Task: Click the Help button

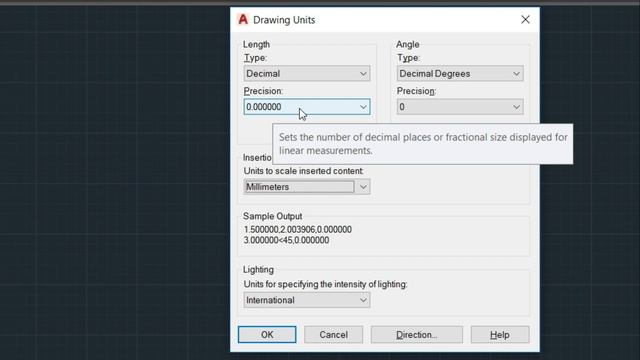Action: [x=500, y=335]
